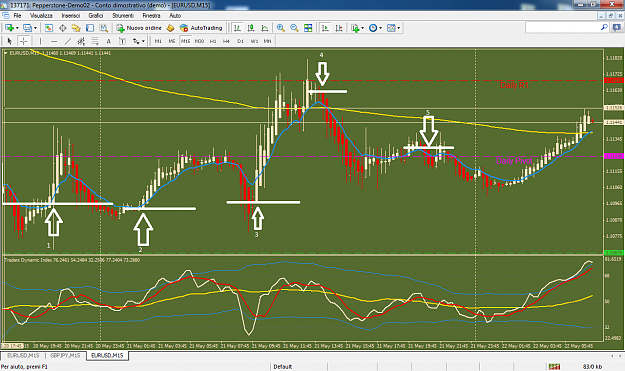
Task: Select the Daily R1 label
Action: point(514,85)
